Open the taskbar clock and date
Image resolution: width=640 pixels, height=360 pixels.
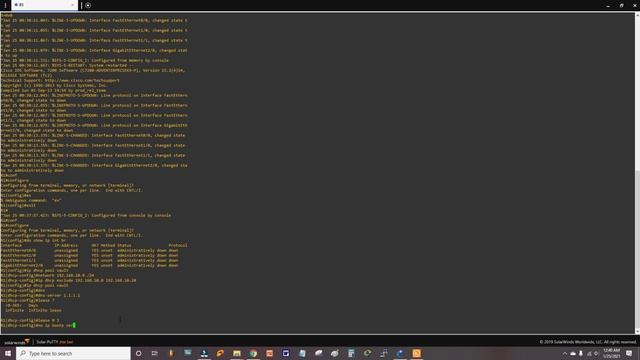pyautogui.click(x=611, y=353)
